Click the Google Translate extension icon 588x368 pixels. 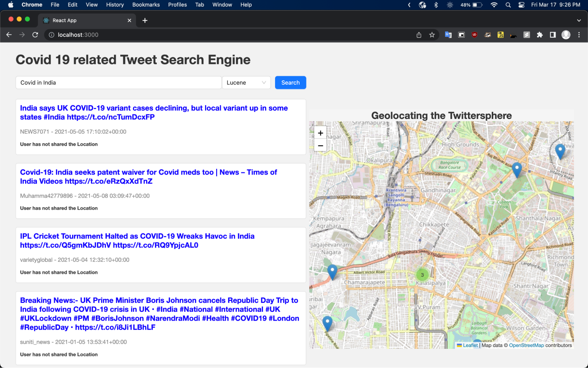coord(448,35)
